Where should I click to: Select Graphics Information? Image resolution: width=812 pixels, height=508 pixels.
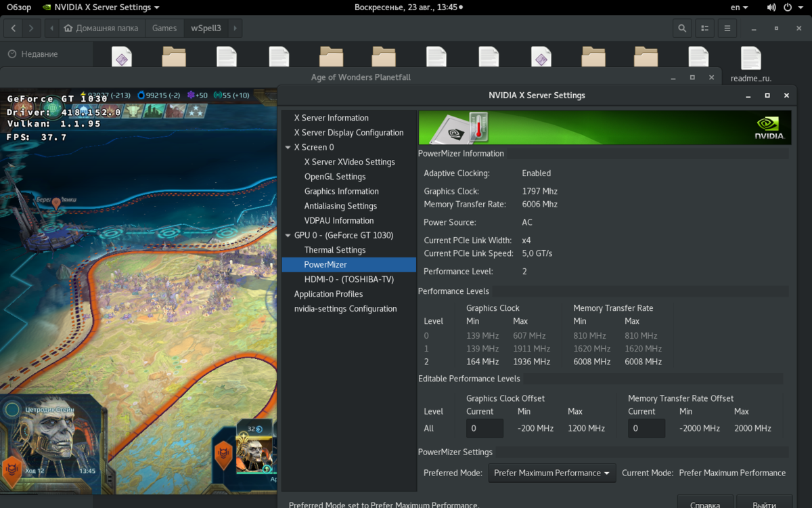(x=341, y=192)
